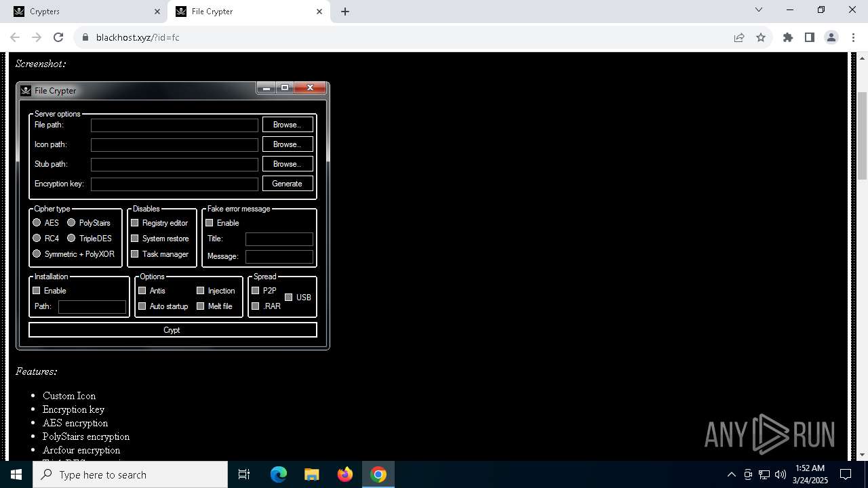Click the Crypt button

(x=173, y=330)
